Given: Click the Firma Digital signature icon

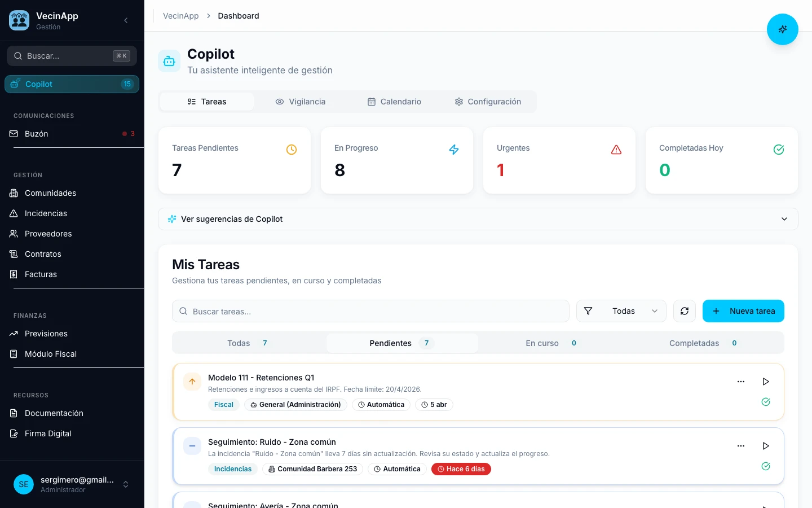Looking at the screenshot, I should [x=12, y=433].
